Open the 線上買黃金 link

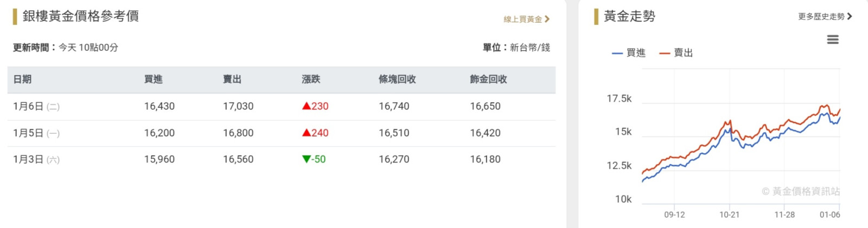point(522,19)
